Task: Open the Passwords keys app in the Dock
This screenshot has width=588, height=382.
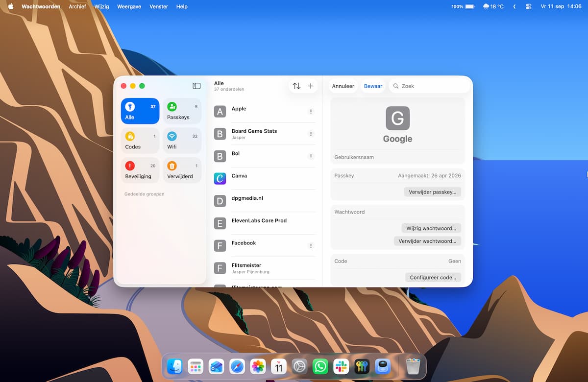Action: (x=362, y=366)
